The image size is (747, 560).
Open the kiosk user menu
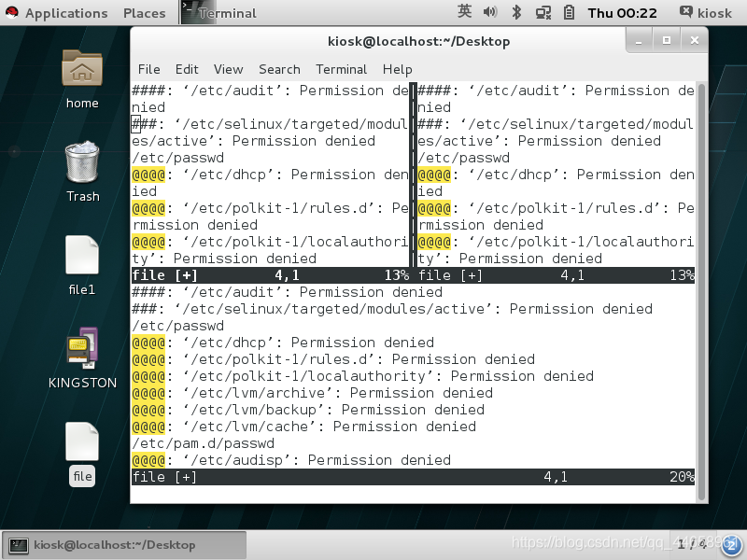(706, 12)
